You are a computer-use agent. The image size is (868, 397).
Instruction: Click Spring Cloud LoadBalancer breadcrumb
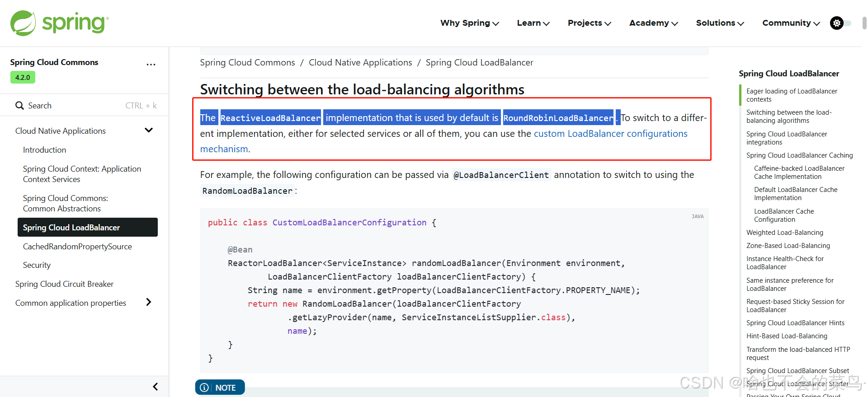[479, 62]
